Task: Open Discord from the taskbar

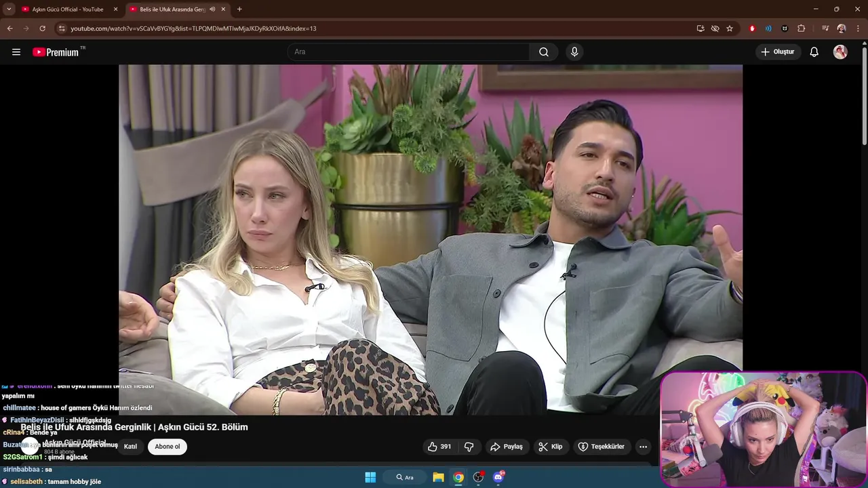Action: pyautogui.click(x=498, y=477)
